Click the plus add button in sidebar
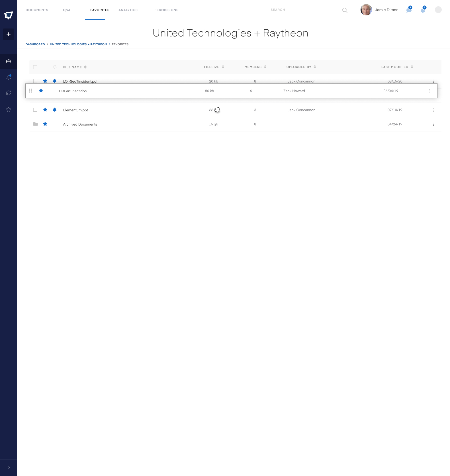Image resolution: width=450 pixels, height=476 pixels. coord(9,34)
